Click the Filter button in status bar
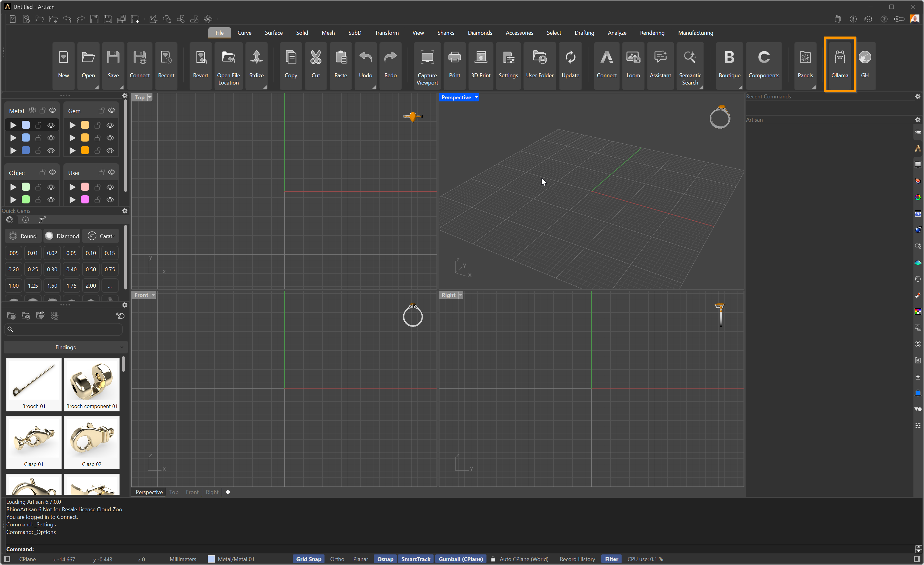Image resolution: width=924 pixels, height=565 pixels. click(x=611, y=559)
